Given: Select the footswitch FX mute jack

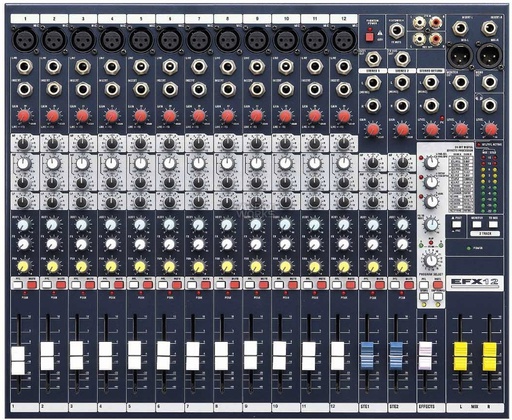Looking at the screenshot, I should pos(397,31).
